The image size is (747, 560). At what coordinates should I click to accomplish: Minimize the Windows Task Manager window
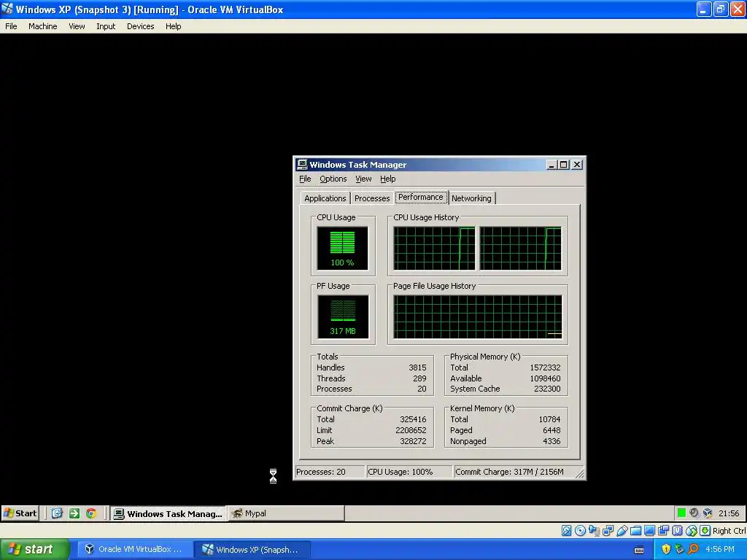tap(551, 165)
